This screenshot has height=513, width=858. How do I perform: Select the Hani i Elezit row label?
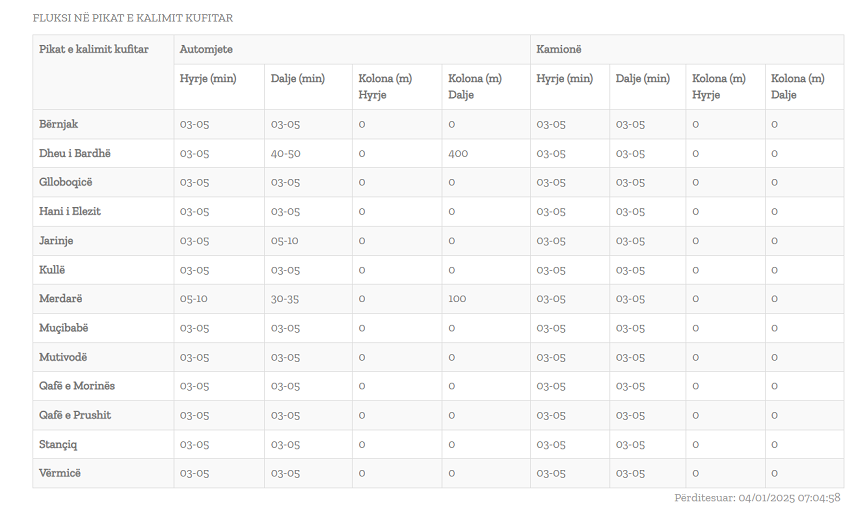(70, 211)
